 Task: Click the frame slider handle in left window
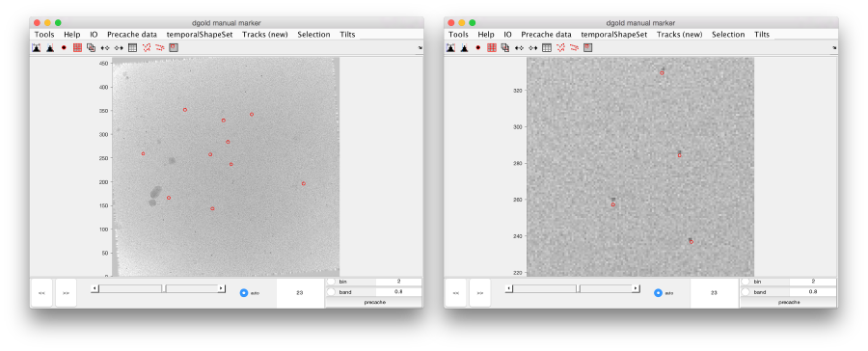pyautogui.click(x=164, y=288)
